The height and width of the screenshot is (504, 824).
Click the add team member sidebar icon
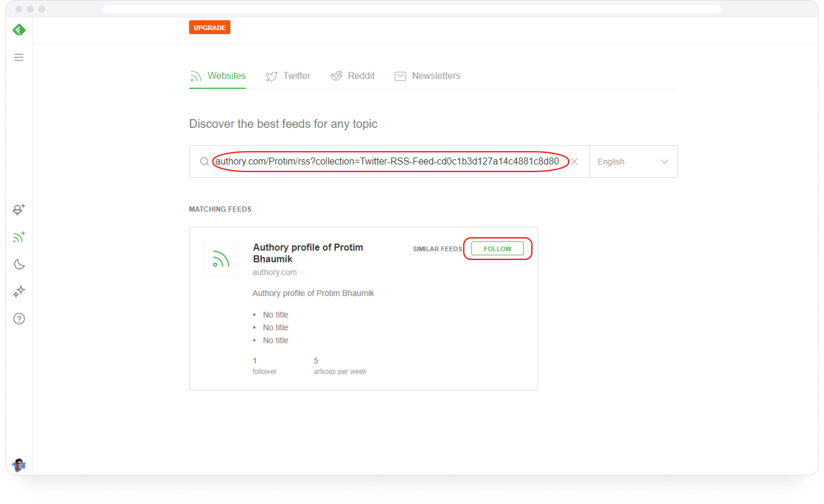click(x=19, y=209)
